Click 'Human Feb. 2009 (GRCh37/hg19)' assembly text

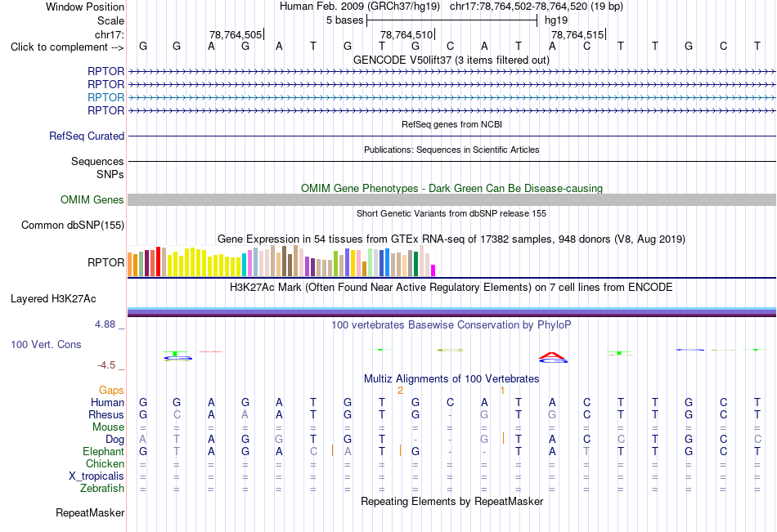click(360, 7)
